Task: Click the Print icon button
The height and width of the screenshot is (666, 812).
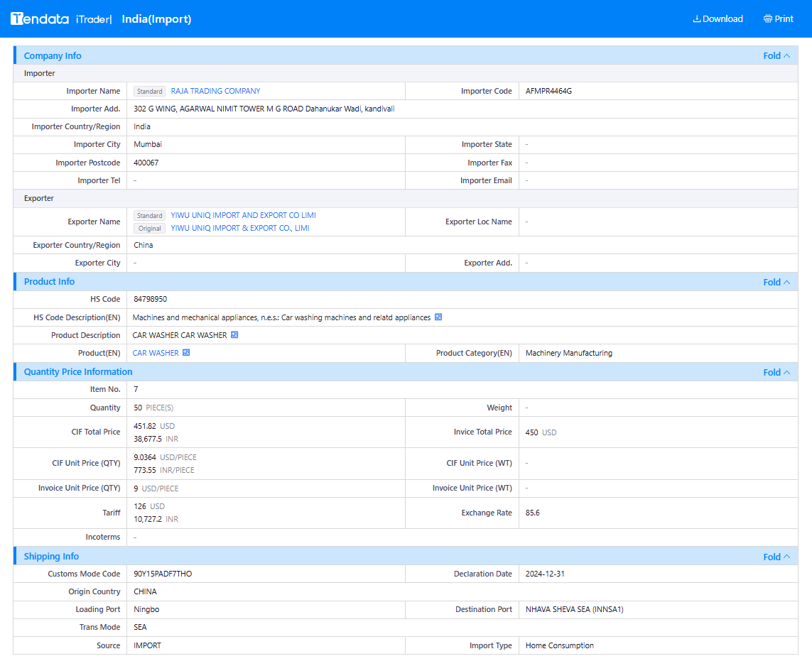Action: coord(779,19)
